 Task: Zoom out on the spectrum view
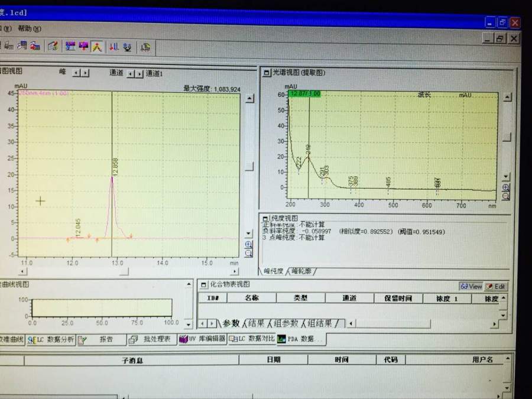[506, 196]
